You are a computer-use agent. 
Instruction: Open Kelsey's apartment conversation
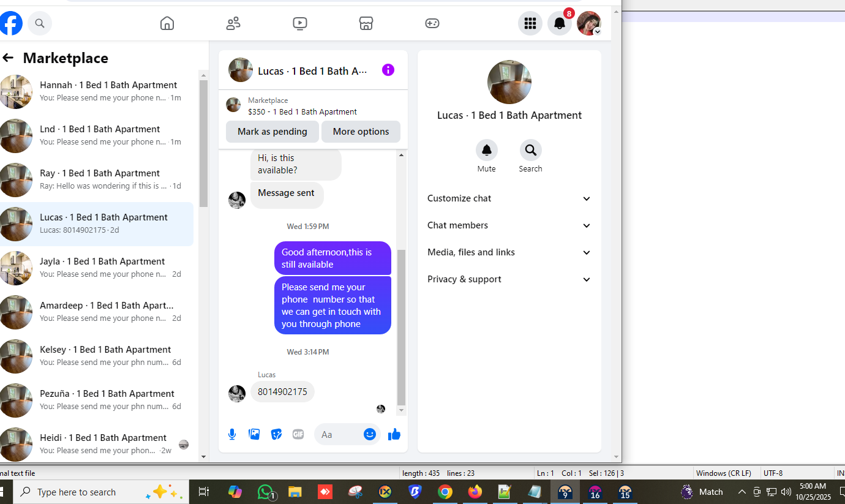(x=97, y=356)
